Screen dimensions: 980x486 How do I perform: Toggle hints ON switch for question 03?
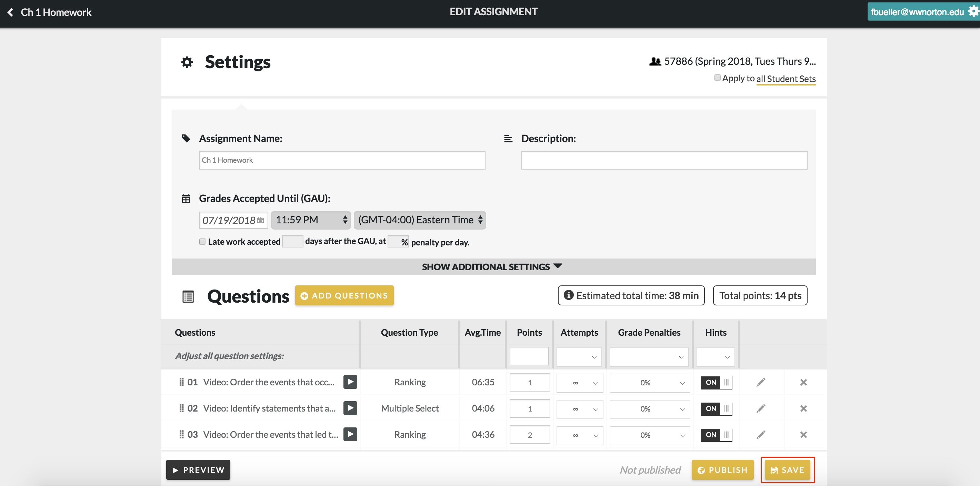tap(716, 435)
